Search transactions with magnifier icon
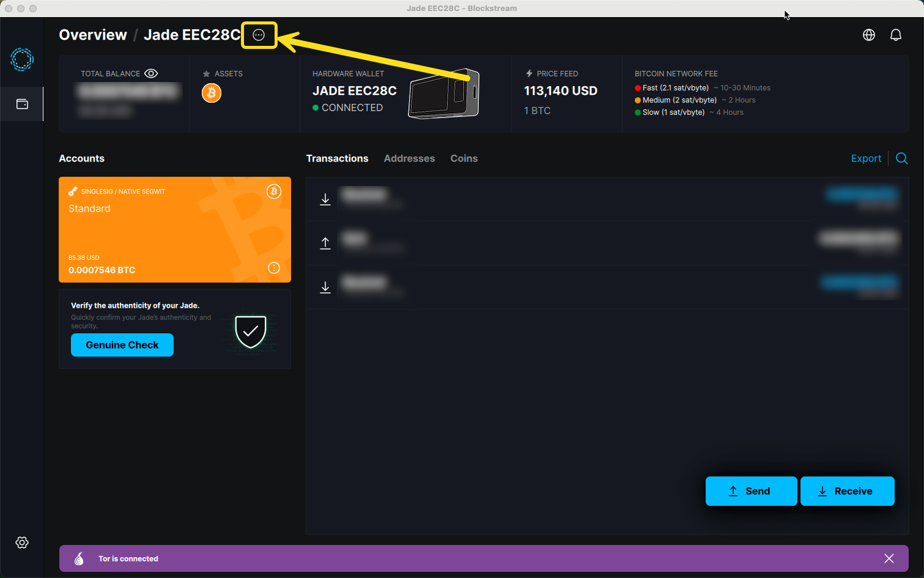This screenshot has height=578, width=924. tap(901, 158)
